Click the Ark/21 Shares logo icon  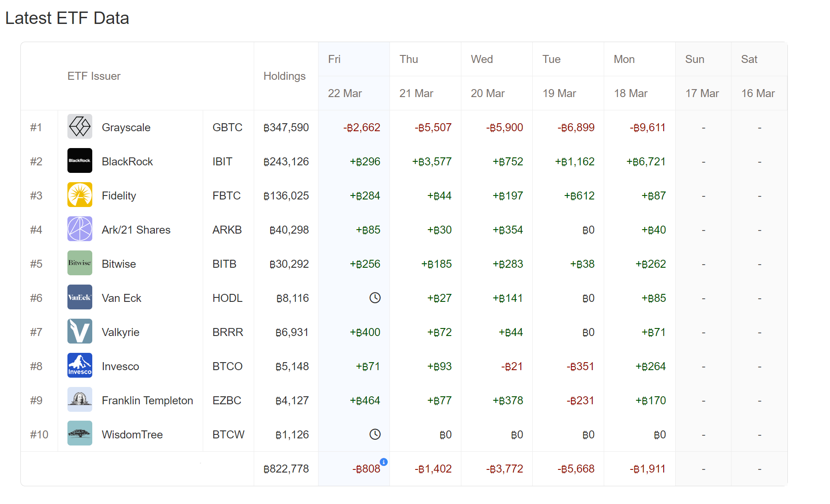(x=80, y=229)
